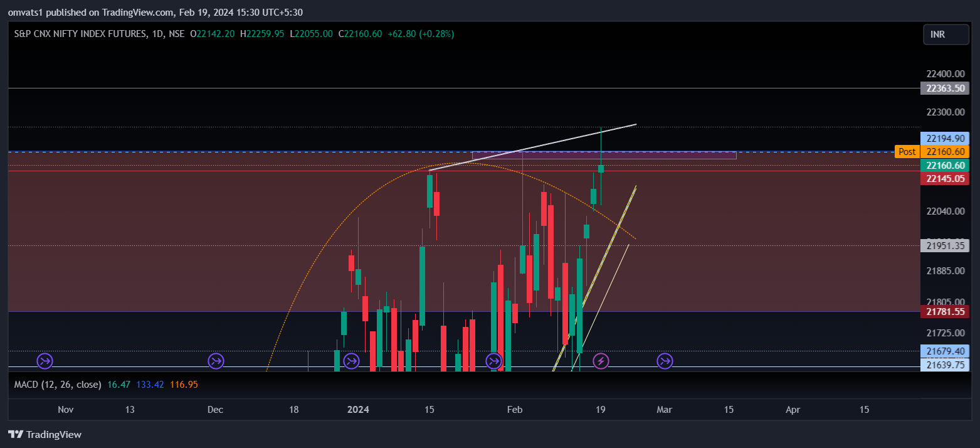Click the 22040.00 price axis tick
Screen dimensions: 980x448
945,211
